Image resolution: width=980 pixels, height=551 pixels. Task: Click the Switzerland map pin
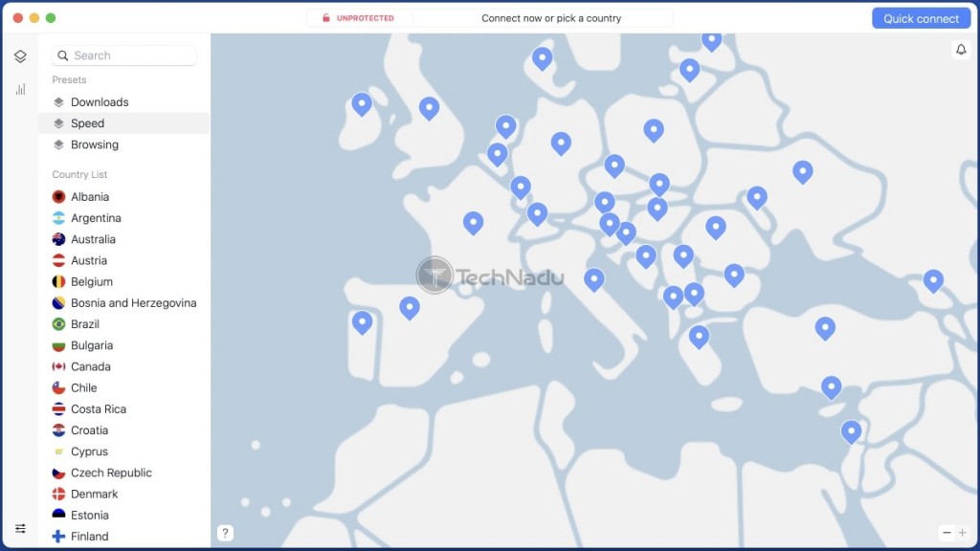(537, 213)
